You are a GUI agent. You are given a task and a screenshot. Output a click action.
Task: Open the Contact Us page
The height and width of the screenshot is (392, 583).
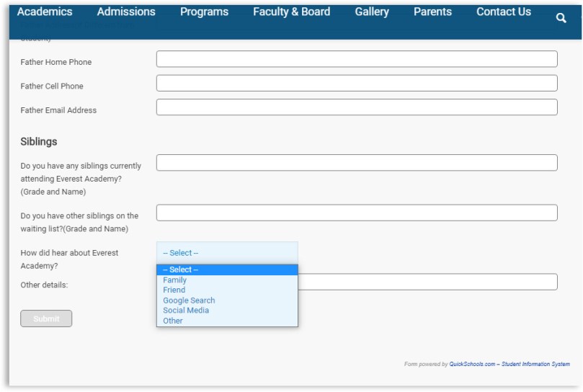pyautogui.click(x=504, y=12)
